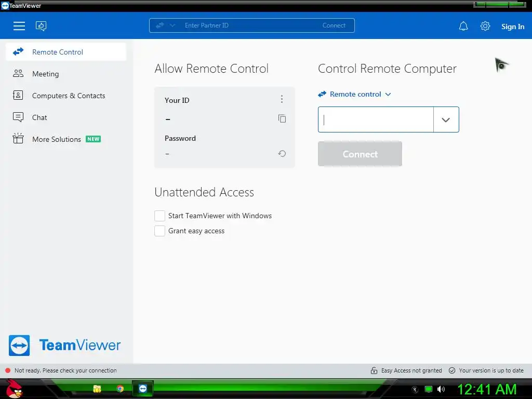Click the More Solutions gift box icon
The width and height of the screenshot is (532, 399).
[x=18, y=138]
